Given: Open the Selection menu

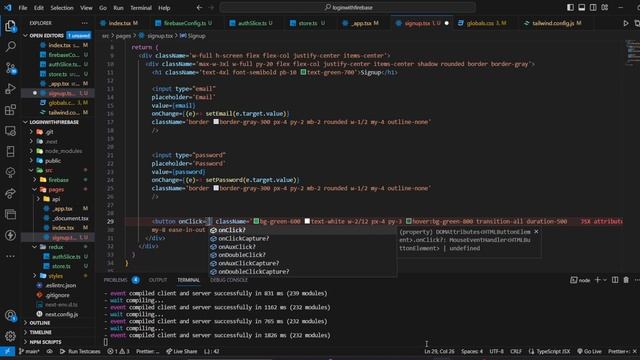Looking at the screenshot, I should pos(62,8).
